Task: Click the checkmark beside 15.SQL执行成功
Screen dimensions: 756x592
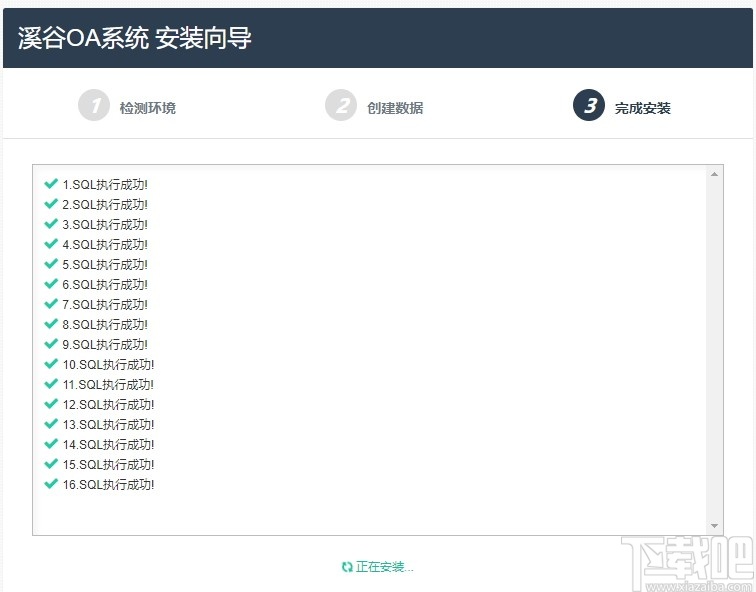Action: 51,464
